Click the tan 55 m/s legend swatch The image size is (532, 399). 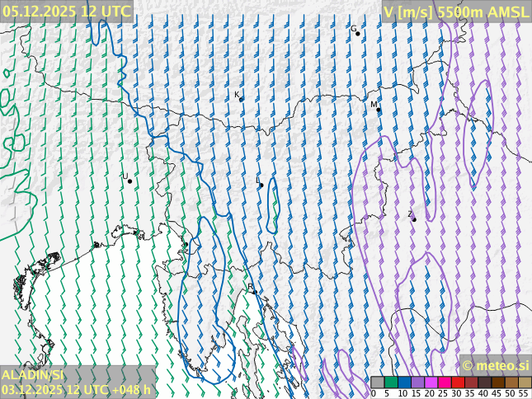pyautogui.click(x=525, y=383)
